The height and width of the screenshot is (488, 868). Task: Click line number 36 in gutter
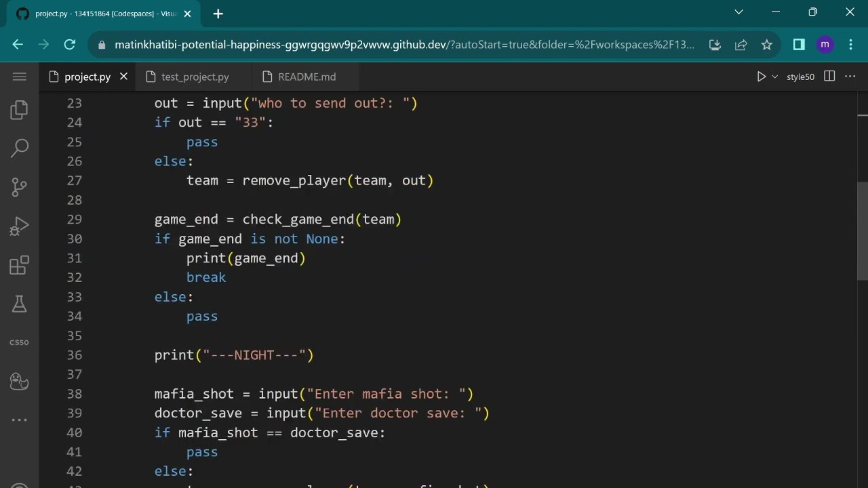pyautogui.click(x=75, y=355)
